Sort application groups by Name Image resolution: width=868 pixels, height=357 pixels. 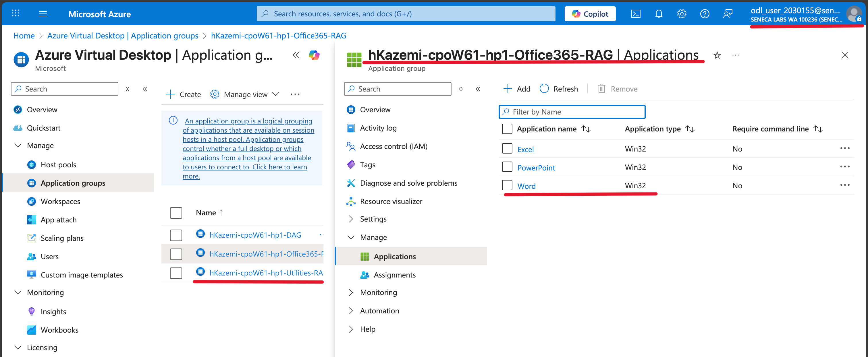tap(209, 213)
